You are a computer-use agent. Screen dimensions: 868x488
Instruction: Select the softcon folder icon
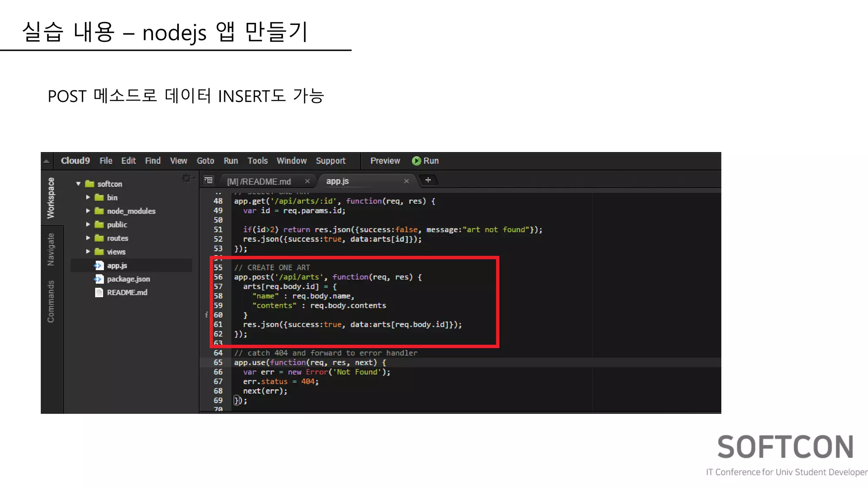(x=89, y=184)
